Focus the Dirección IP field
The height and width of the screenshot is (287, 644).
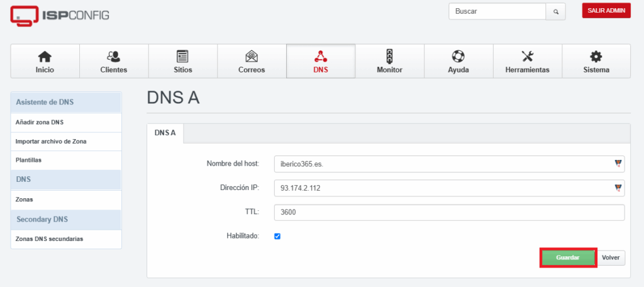click(449, 188)
